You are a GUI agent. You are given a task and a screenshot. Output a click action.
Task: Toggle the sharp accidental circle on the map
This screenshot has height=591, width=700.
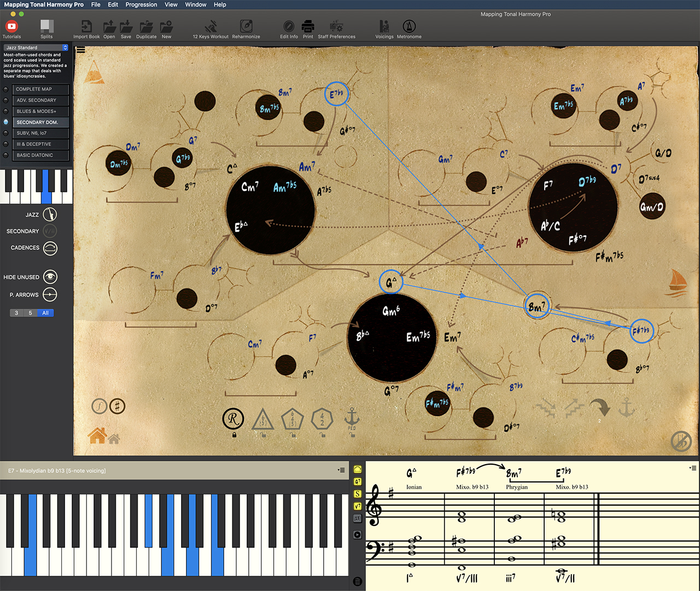117,406
